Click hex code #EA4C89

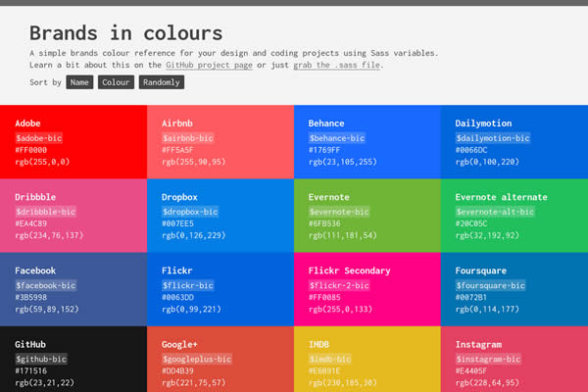click(31, 223)
